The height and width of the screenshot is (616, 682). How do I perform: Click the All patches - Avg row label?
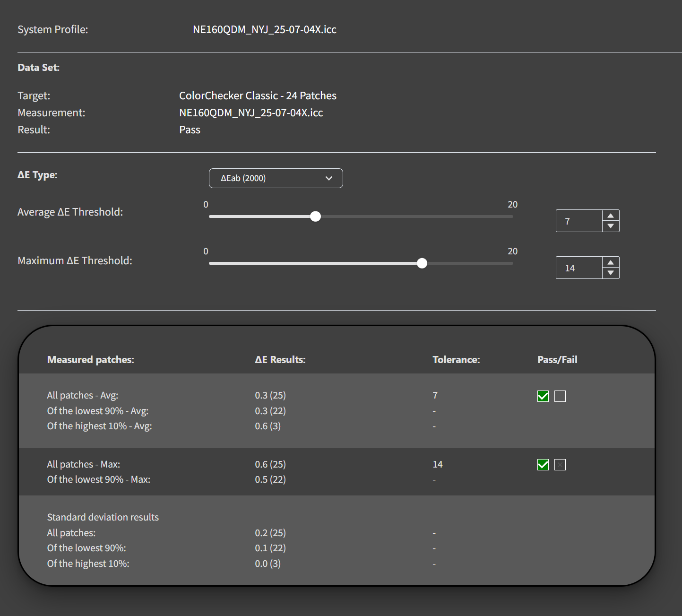pyautogui.click(x=83, y=395)
